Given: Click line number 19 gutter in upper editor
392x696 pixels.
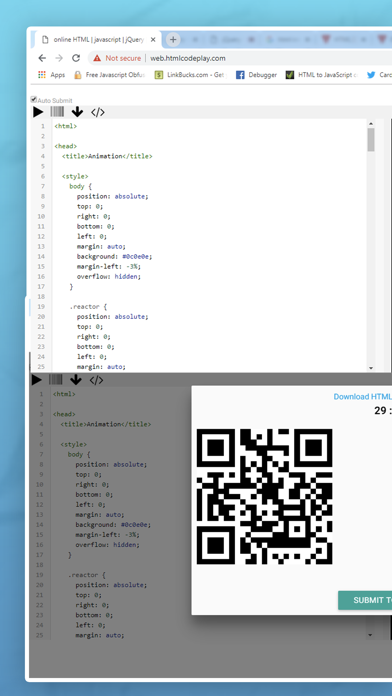Looking at the screenshot, I should click(41, 307).
